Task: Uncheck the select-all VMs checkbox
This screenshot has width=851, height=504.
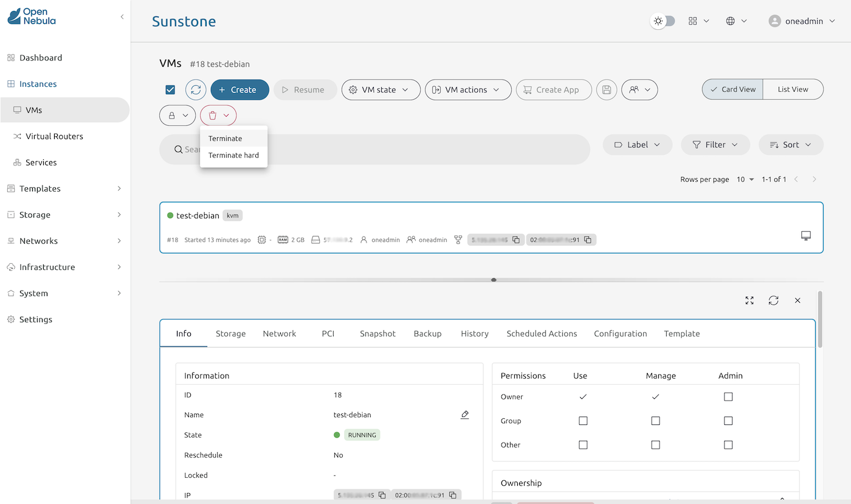Action: coord(170,90)
